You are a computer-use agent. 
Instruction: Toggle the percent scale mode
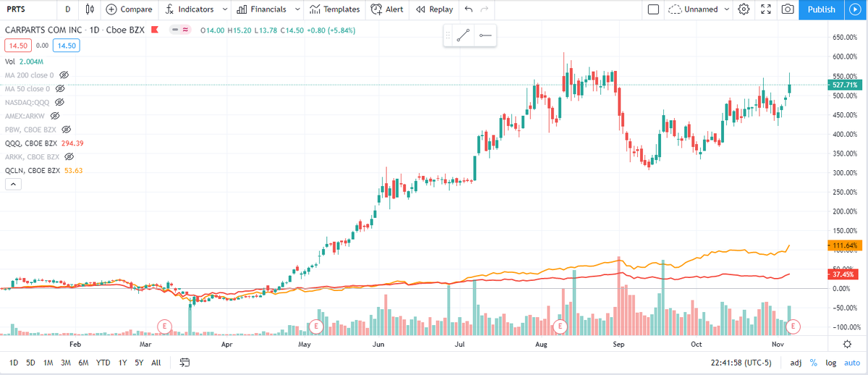point(814,362)
